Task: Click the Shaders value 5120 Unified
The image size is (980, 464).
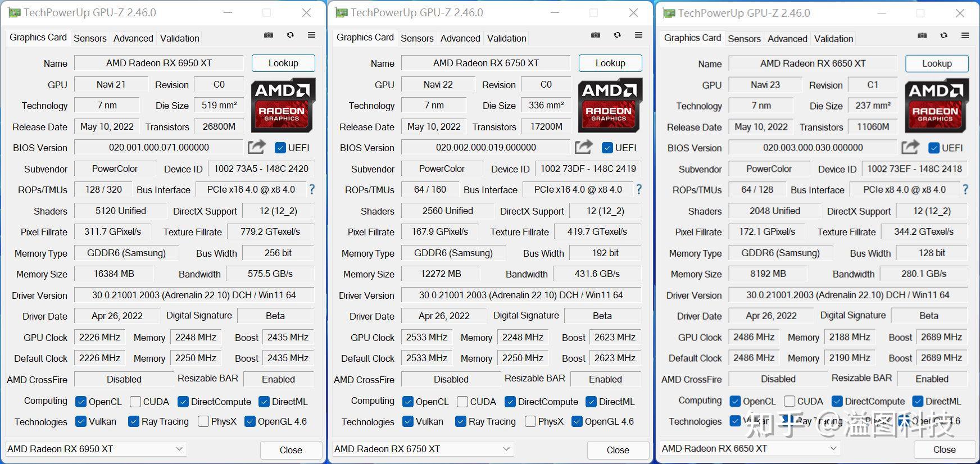Action: pyautogui.click(x=121, y=211)
